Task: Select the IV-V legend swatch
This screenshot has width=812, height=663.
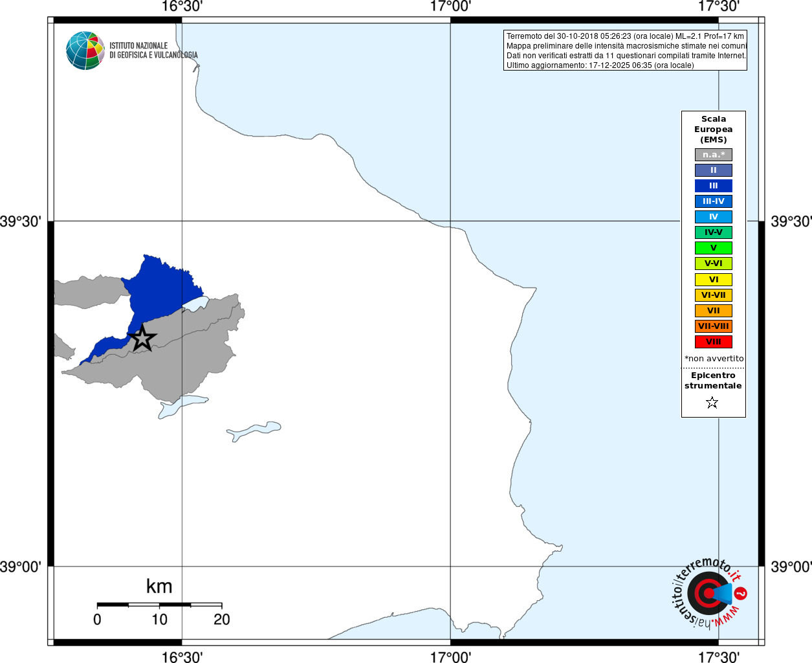Action: (714, 232)
